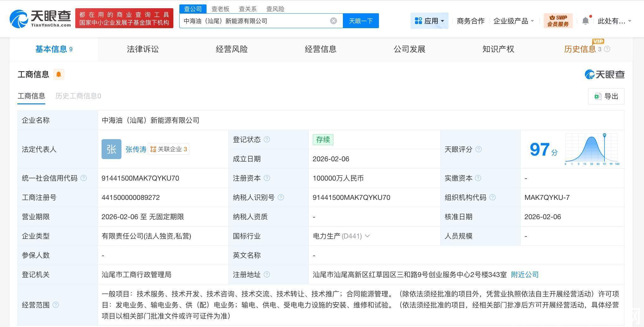The height and width of the screenshot is (327, 644).
Task: Click the TianYanCha logo
Action: tap(40, 18)
